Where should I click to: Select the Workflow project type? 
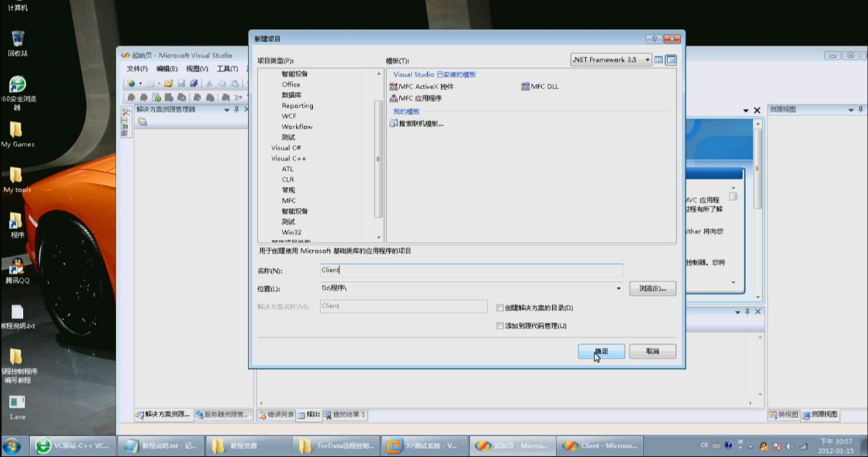click(x=297, y=127)
